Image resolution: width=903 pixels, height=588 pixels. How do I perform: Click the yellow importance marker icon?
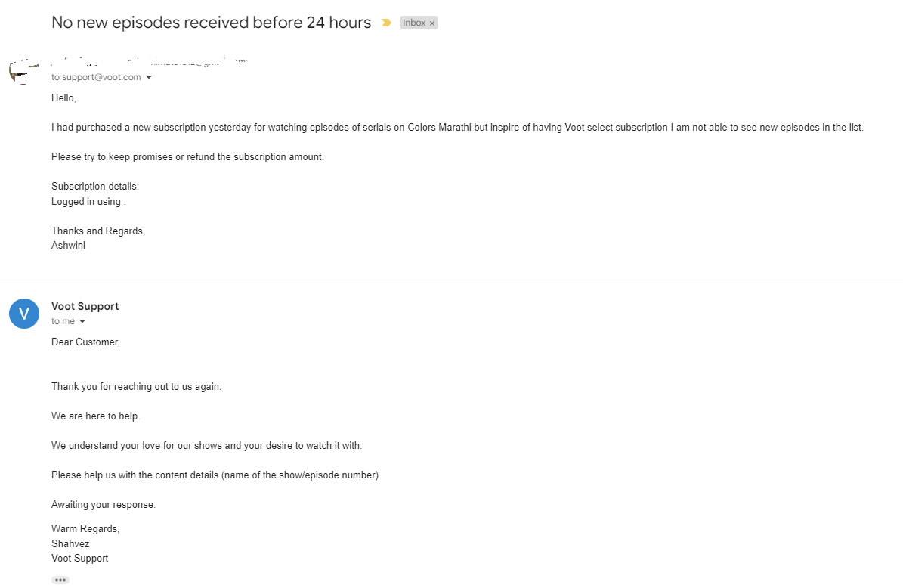(386, 23)
